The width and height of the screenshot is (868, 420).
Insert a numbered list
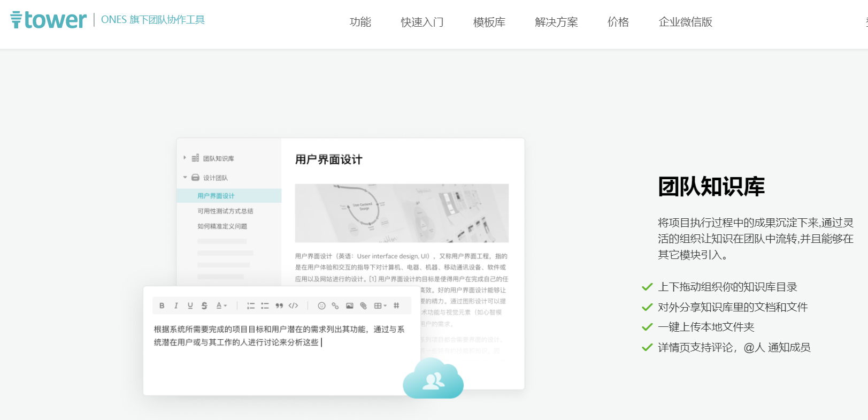tap(250, 306)
